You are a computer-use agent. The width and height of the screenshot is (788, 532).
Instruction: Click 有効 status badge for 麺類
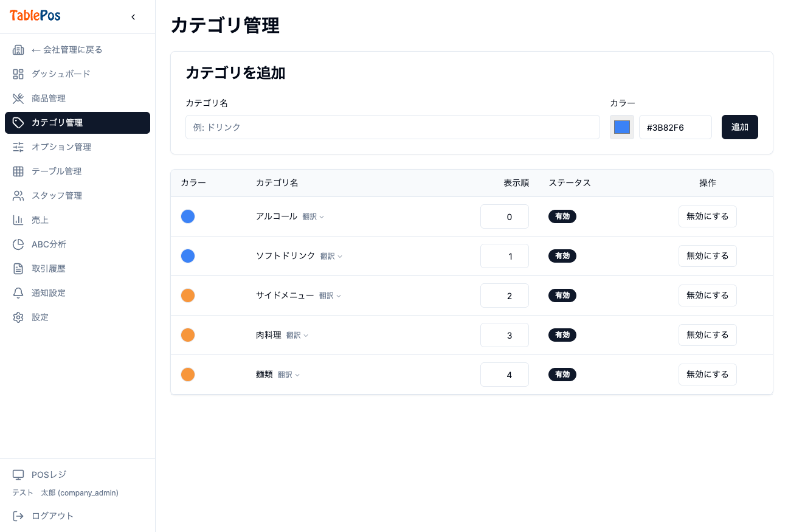(562, 375)
